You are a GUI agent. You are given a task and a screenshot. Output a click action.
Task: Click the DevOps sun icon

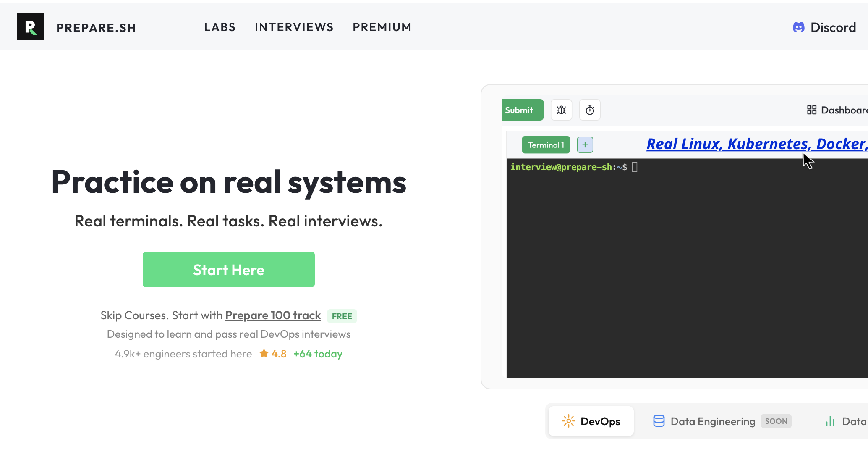pos(568,421)
